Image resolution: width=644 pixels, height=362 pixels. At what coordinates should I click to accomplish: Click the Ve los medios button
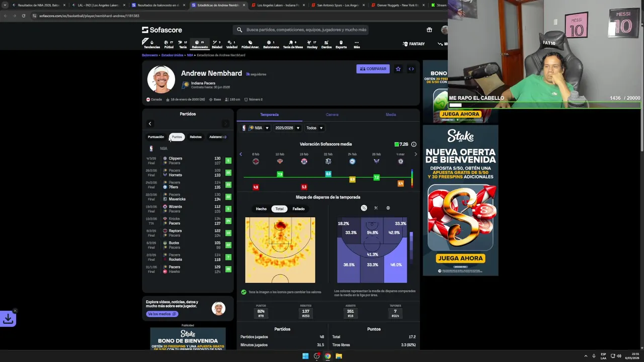coord(162,314)
